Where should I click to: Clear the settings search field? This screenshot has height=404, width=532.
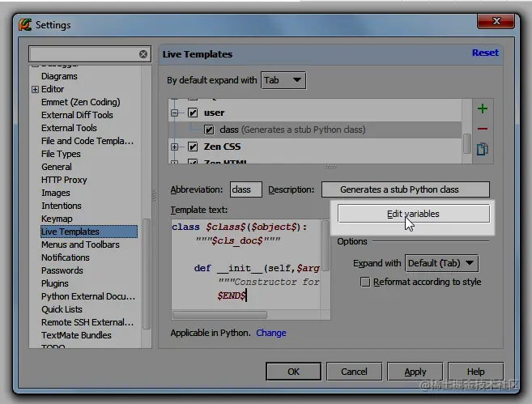coord(143,54)
